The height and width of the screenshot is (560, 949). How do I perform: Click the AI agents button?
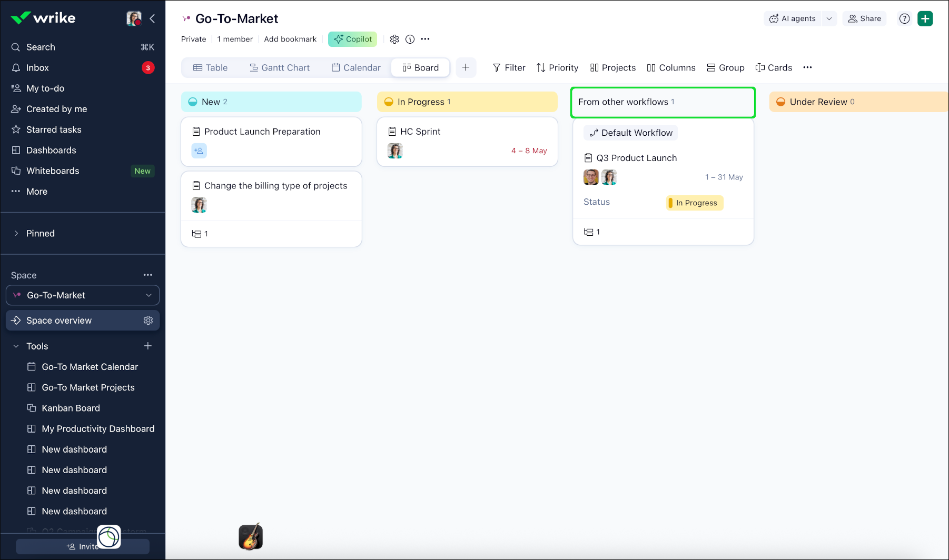tap(792, 18)
